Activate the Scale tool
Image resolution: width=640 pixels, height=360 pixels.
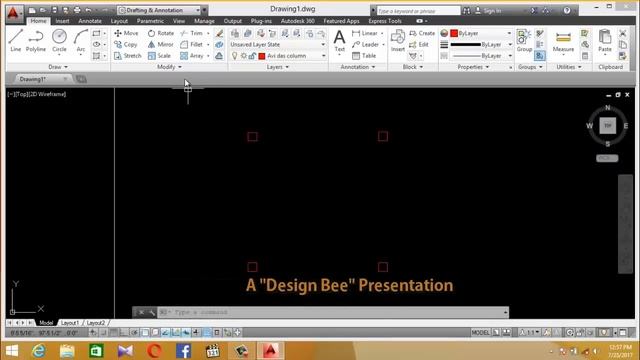[x=160, y=56]
